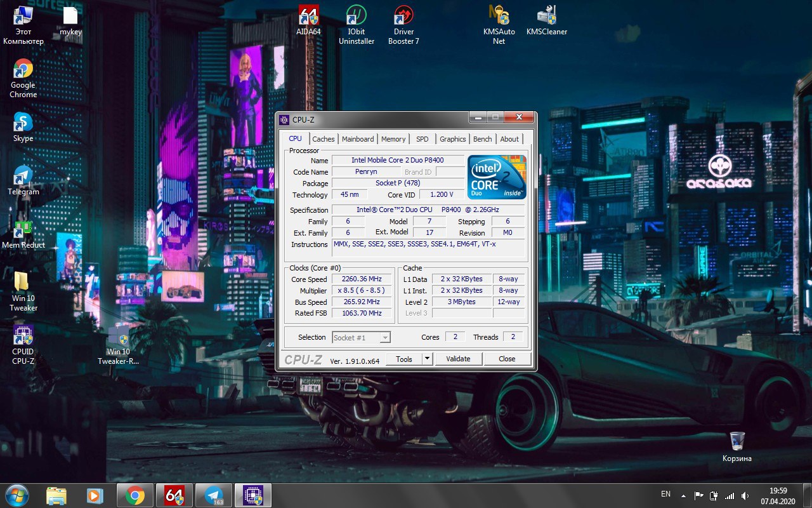The width and height of the screenshot is (812, 508).
Task: Open the Windows Start button
Action: (16, 495)
